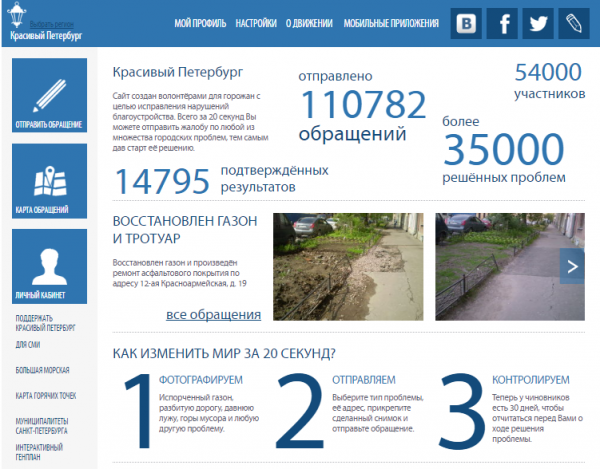Click the Красивый Петербург site title
The image size is (600, 469).
46,36
